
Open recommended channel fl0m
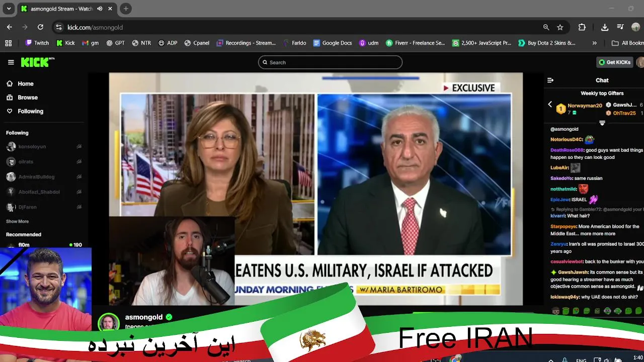[x=24, y=245]
